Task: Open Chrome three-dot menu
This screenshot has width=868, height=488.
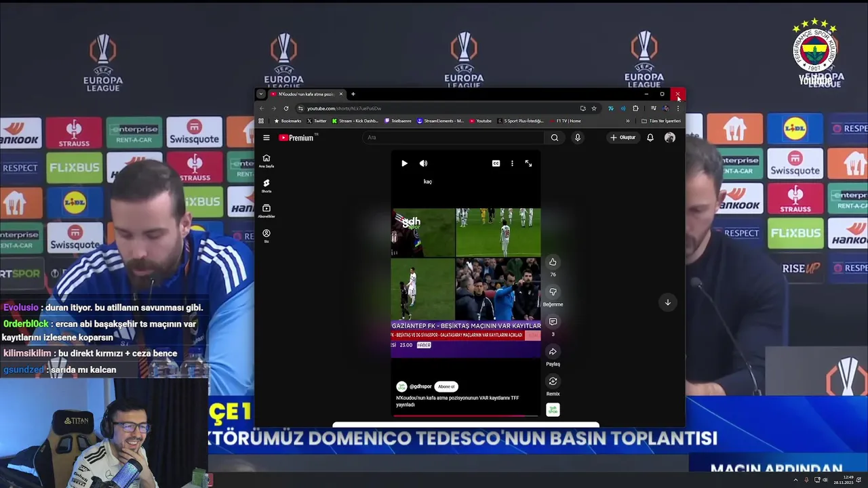Action: pos(677,108)
